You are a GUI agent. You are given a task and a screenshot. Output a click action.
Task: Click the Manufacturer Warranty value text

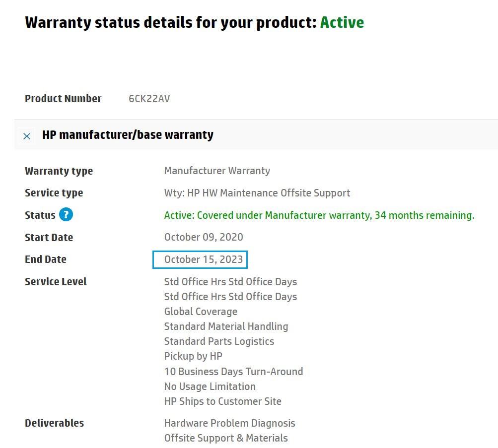pyautogui.click(x=217, y=171)
